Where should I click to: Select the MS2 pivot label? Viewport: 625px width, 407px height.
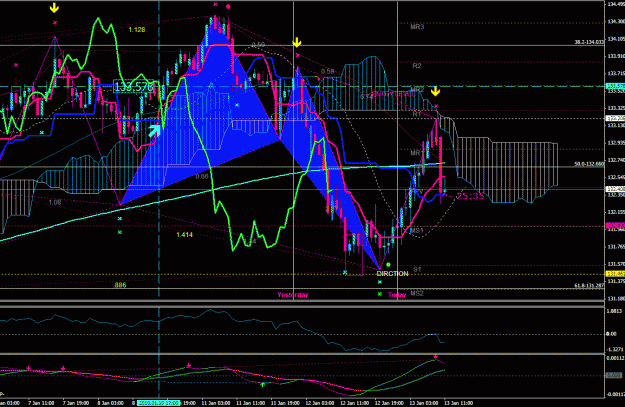point(417,293)
